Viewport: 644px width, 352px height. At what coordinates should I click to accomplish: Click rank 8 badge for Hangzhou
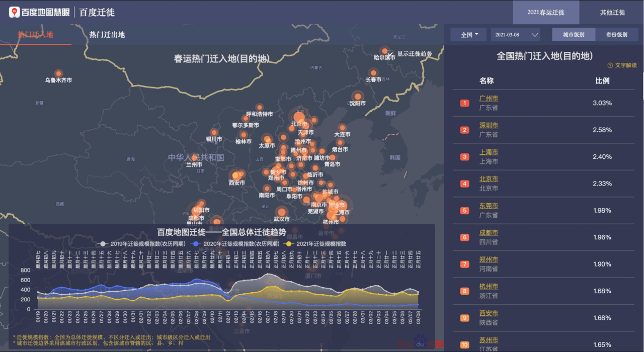[x=465, y=291]
